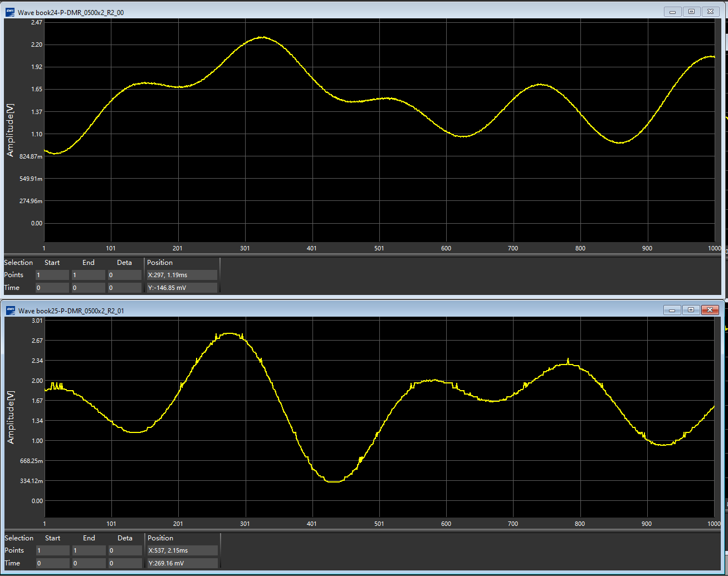Click Time Deta field in Wave book24
The height and width of the screenshot is (576, 728).
coord(125,288)
